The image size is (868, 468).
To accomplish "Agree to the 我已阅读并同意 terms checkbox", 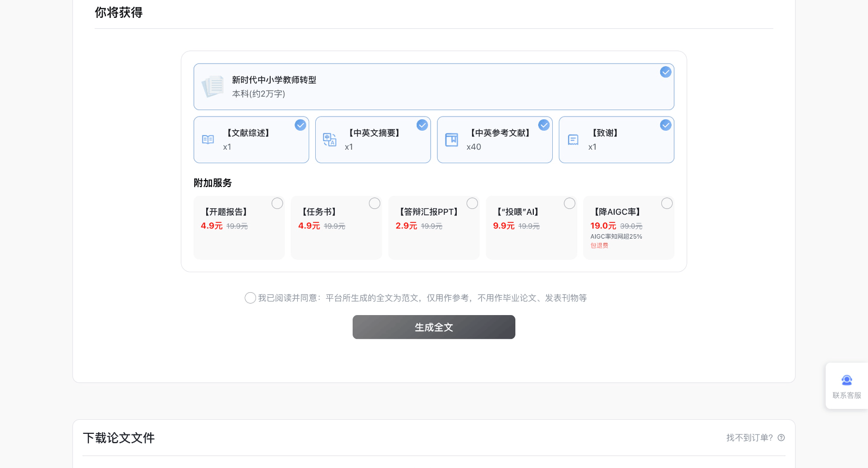I will tap(250, 298).
